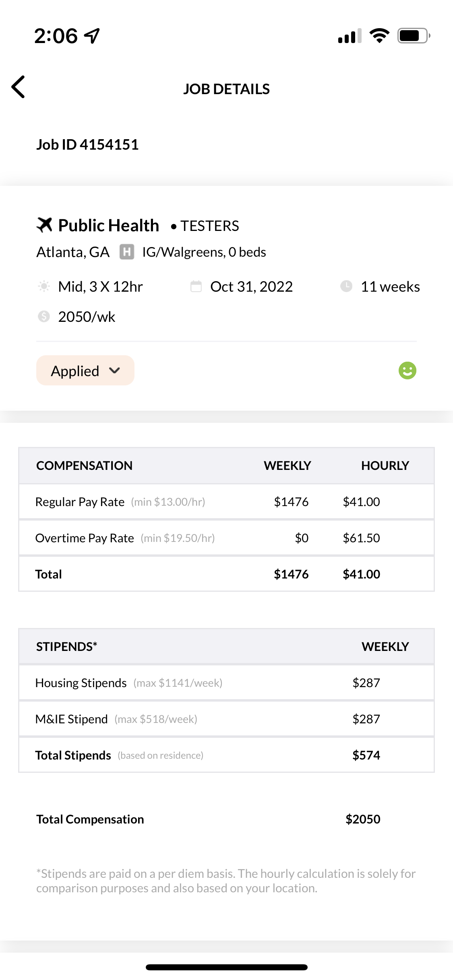The height and width of the screenshot is (980, 453).
Task: Tap the calendar start date icon
Action: click(x=196, y=286)
